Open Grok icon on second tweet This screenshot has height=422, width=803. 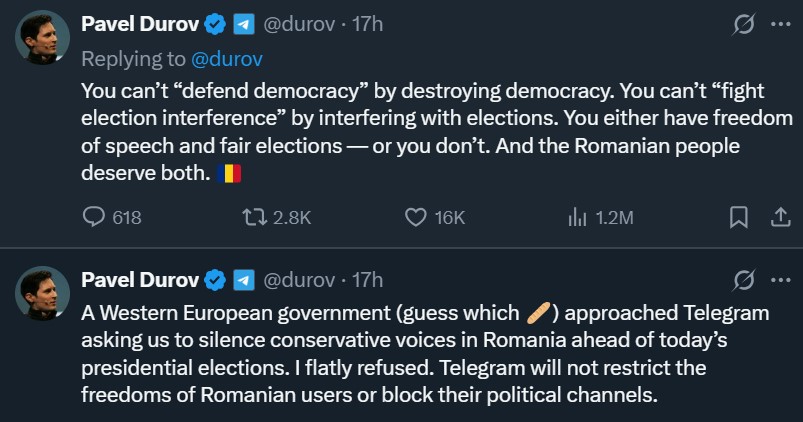744,279
